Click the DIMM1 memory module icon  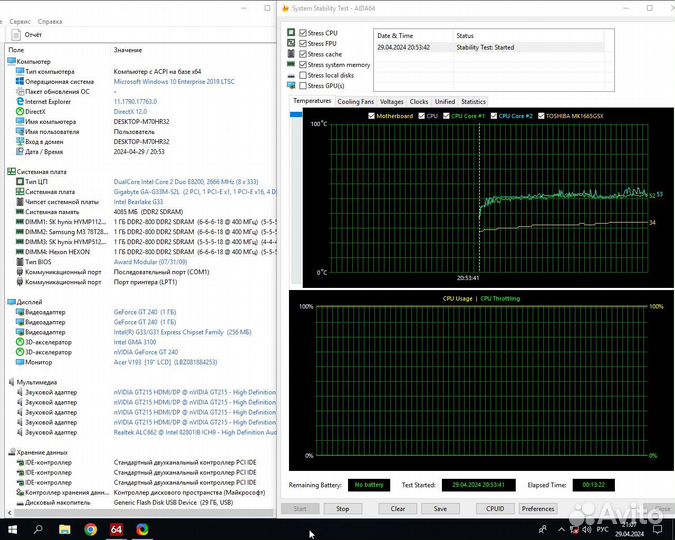click(x=20, y=222)
